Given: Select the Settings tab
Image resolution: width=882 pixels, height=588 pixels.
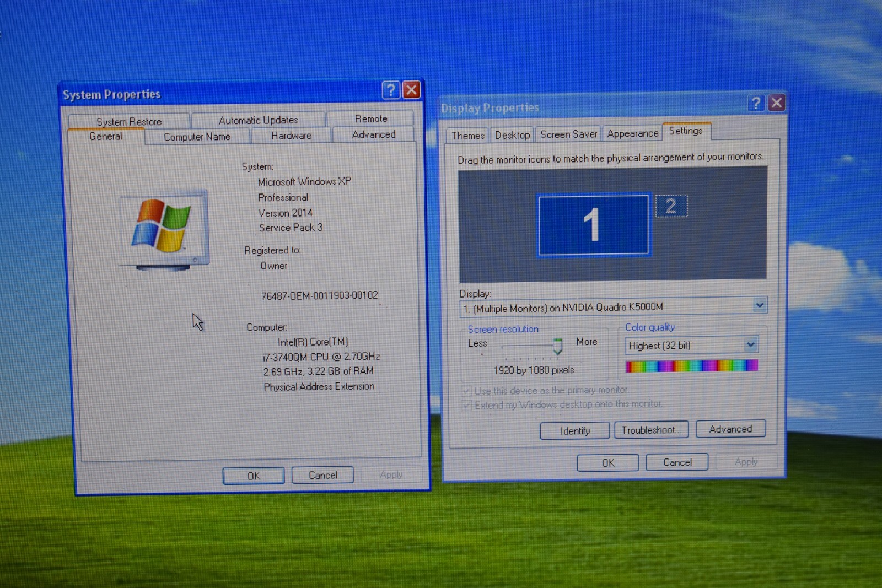Looking at the screenshot, I should tap(686, 131).
